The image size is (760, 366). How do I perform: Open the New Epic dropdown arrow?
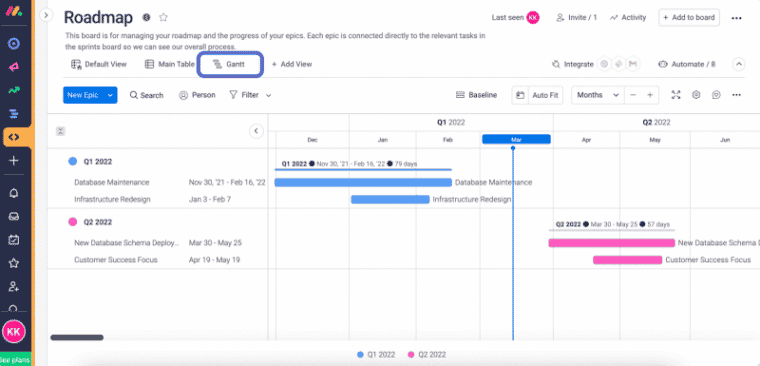pyautogui.click(x=111, y=95)
